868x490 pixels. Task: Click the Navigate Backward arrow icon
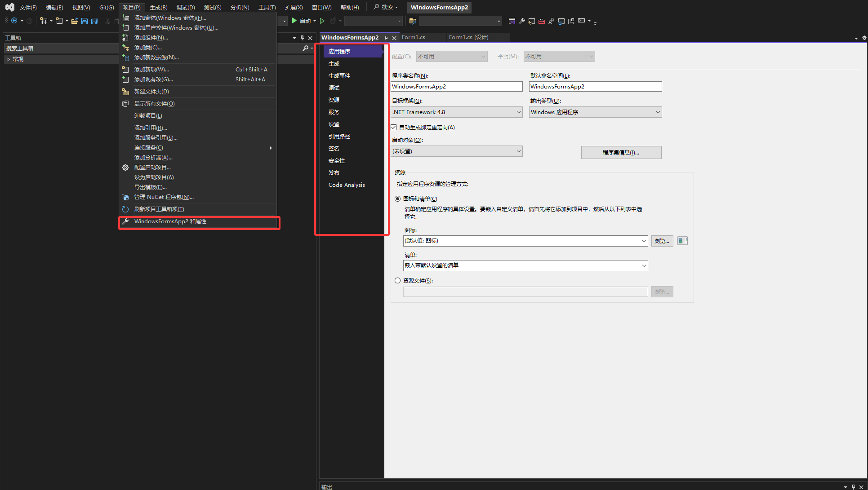[x=14, y=21]
